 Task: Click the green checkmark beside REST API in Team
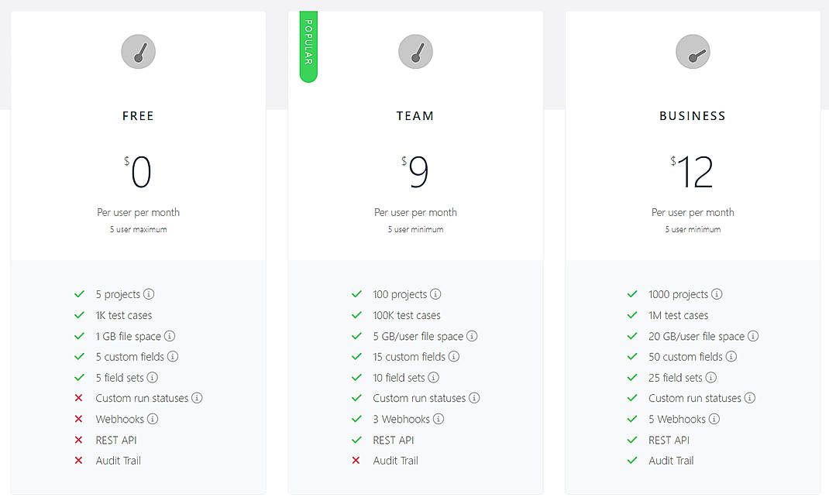click(356, 440)
